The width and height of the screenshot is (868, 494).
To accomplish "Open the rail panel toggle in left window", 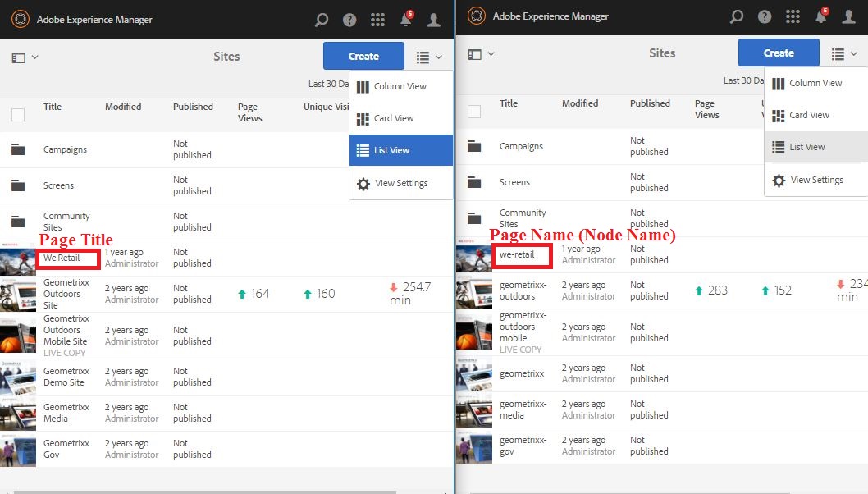I will [x=25, y=57].
